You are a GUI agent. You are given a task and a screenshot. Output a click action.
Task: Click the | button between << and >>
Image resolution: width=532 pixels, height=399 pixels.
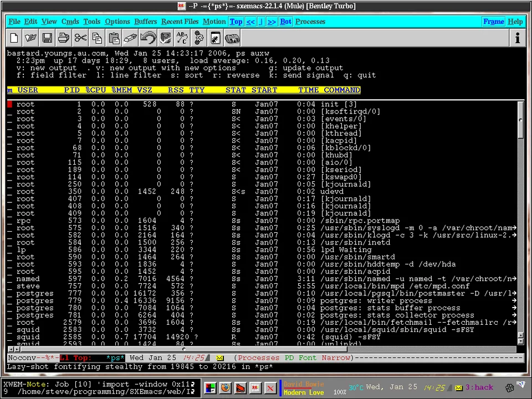pos(261,22)
